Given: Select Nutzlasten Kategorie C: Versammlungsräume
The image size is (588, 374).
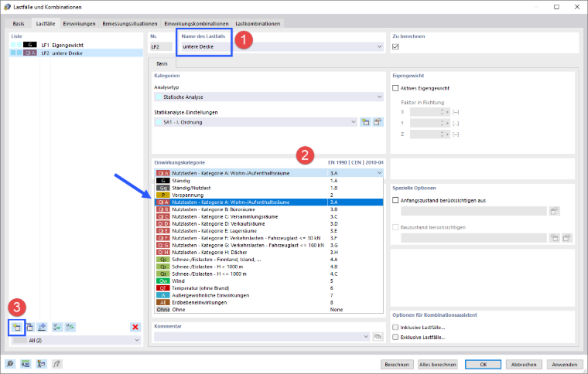Looking at the screenshot, I should (x=269, y=216).
